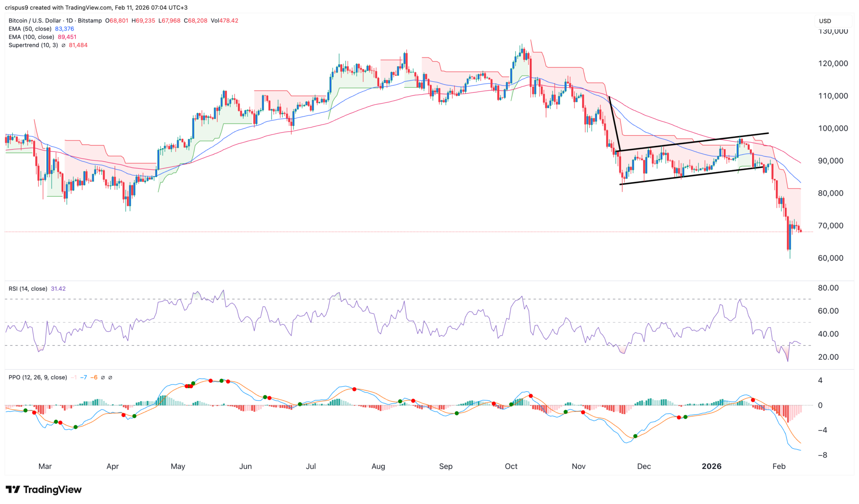Click the orange PPO signal value -6
Screen dimensions: 859x504
94,377
